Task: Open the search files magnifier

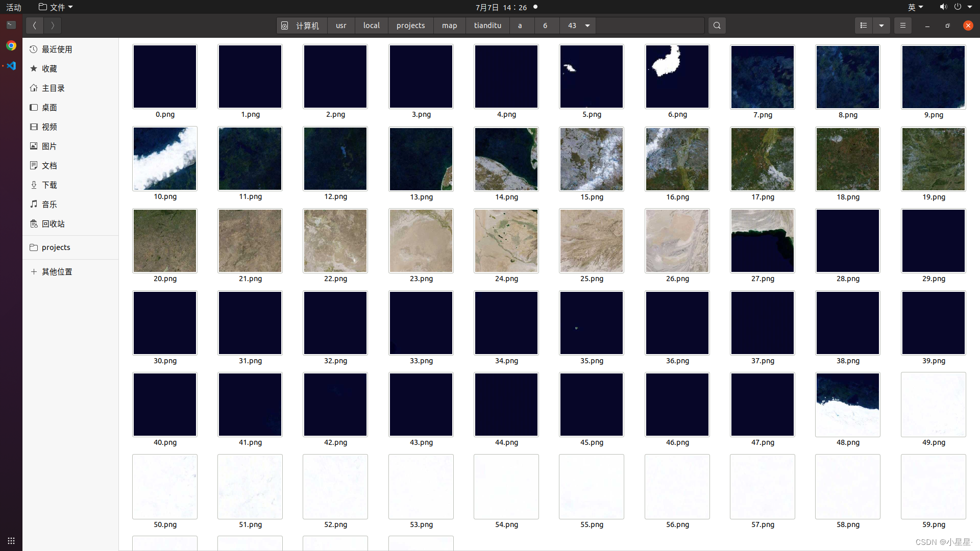Action: pos(717,26)
